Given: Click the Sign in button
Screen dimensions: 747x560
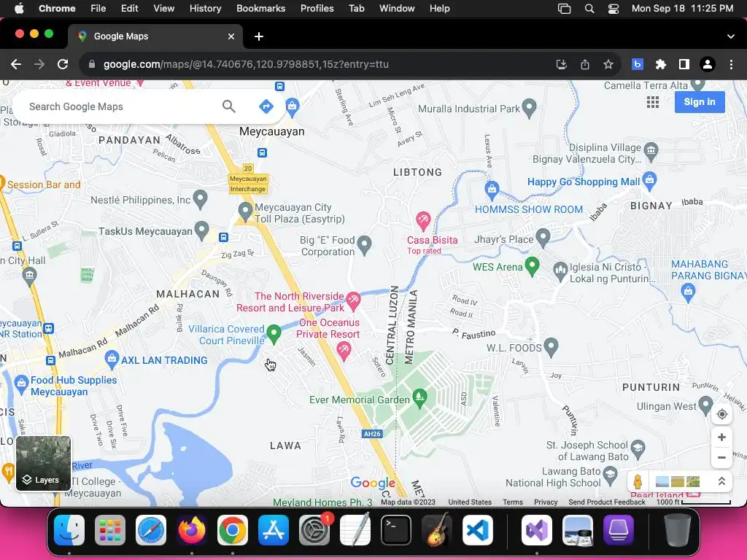Looking at the screenshot, I should pos(700,102).
